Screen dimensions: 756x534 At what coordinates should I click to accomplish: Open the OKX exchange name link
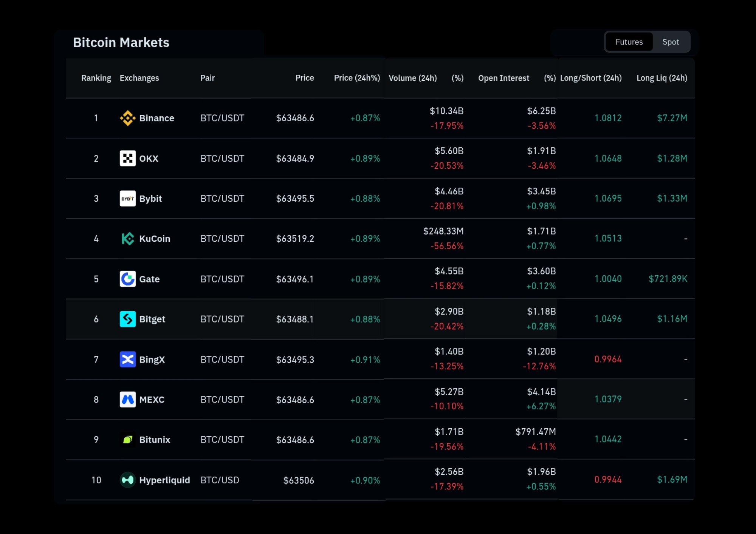pos(149,159)
